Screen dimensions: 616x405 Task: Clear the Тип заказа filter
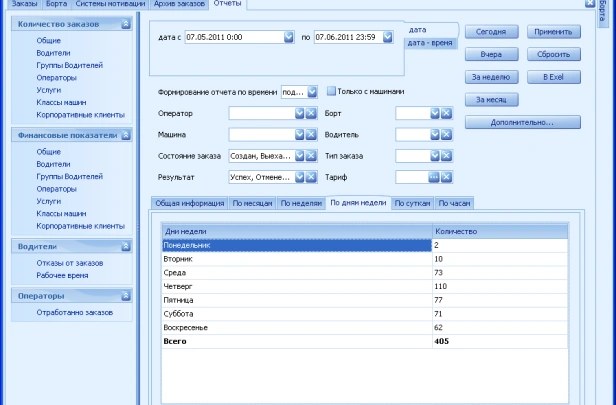(447, 156)
